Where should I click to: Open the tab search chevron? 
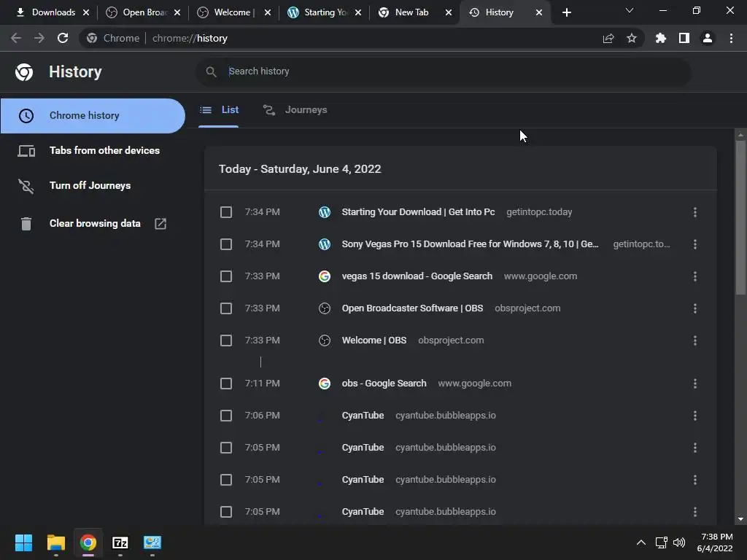[x=630, y=10]
